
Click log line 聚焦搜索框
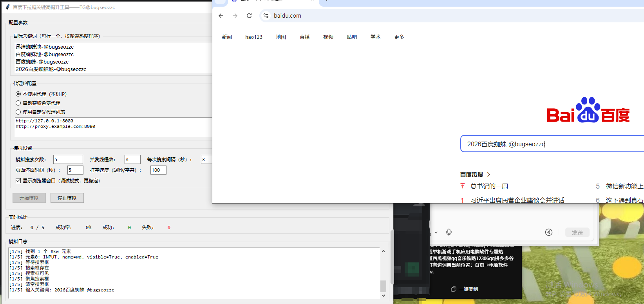(x=29, y=279)
